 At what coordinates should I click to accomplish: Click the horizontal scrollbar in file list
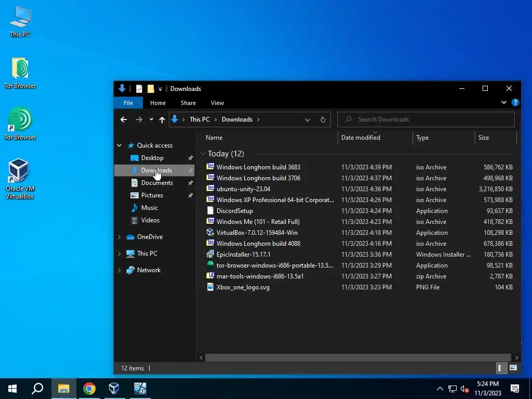(x=358, y=357)
